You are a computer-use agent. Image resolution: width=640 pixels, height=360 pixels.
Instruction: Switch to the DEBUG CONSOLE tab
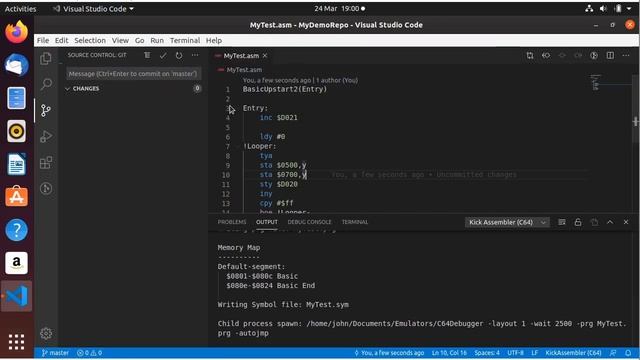pos(309,222)
